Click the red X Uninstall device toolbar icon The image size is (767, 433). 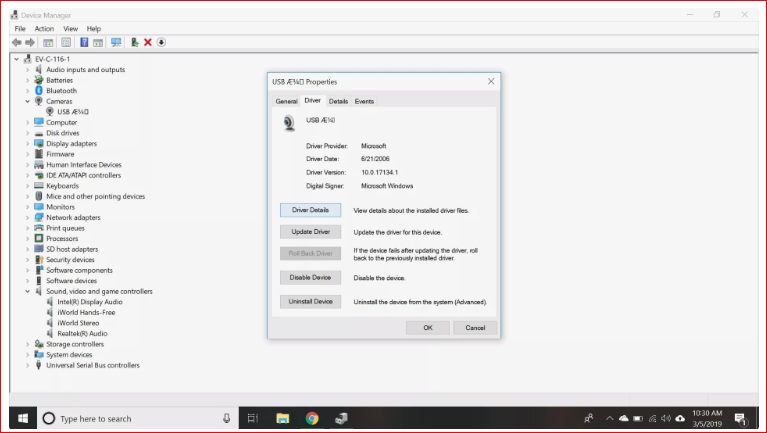(148, 43)
